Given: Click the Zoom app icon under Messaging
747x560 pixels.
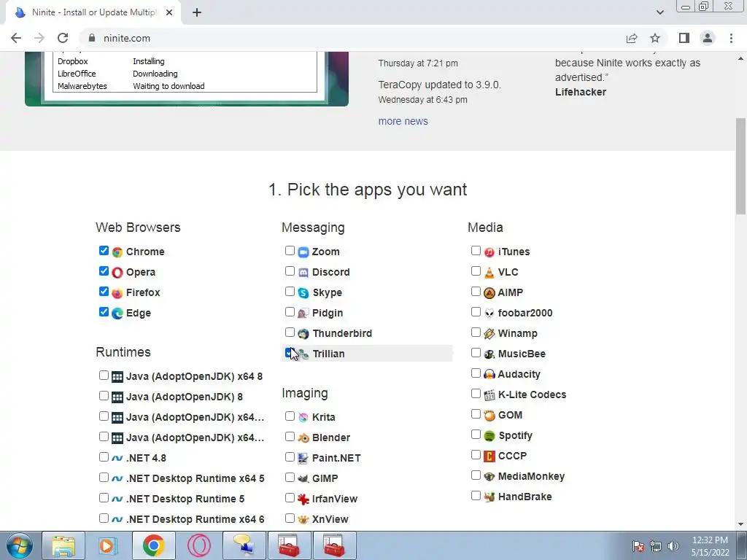Looking at the screenshot, I should point(303,252).
